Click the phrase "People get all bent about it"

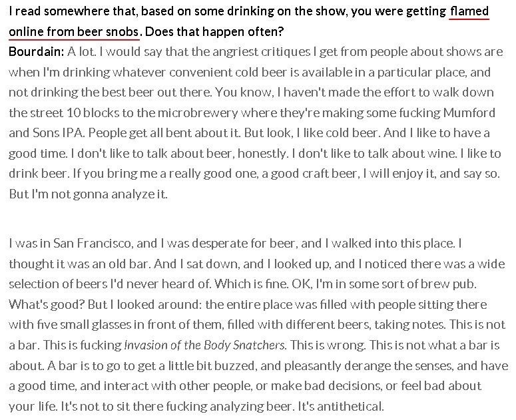click(164, 133)
